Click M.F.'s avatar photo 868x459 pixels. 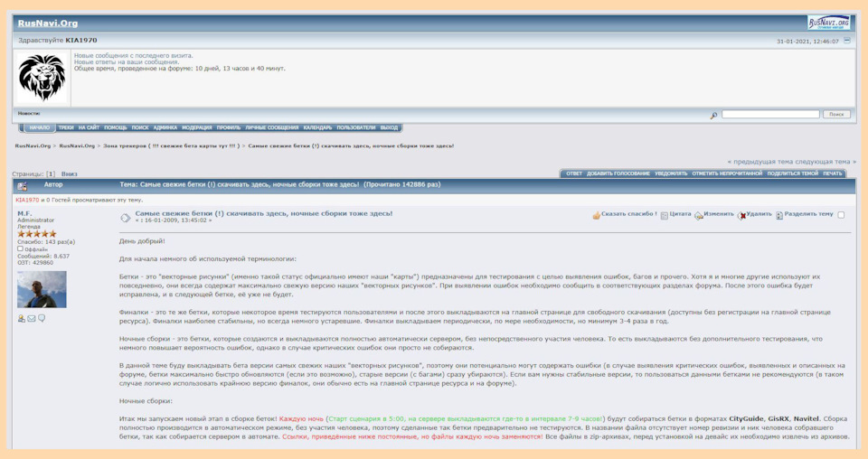tap(42, 289)
